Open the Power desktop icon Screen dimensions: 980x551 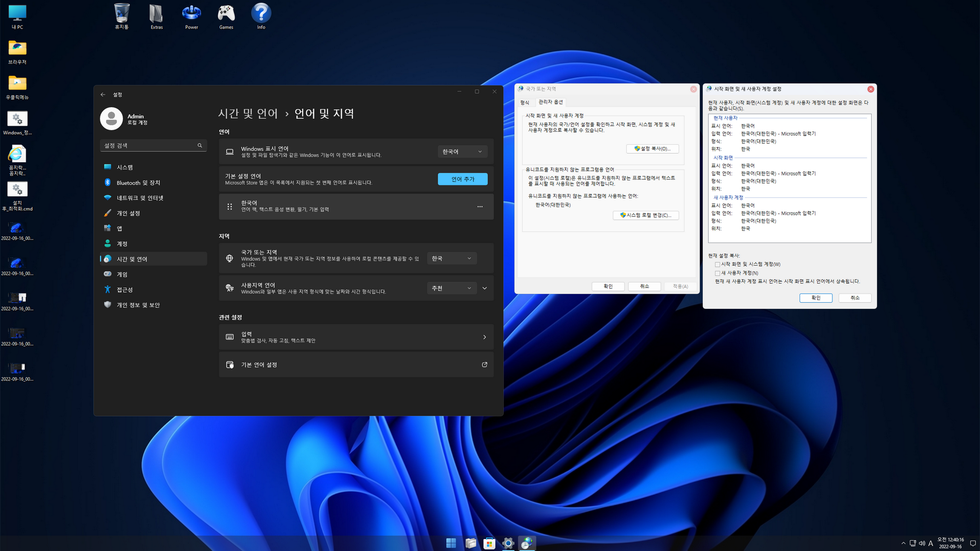coord(191,16)
